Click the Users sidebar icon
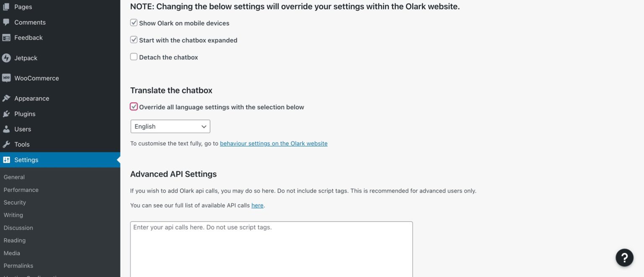Image resolution: width=644 pixels, height=277 pixels. (x=6, y=128)
